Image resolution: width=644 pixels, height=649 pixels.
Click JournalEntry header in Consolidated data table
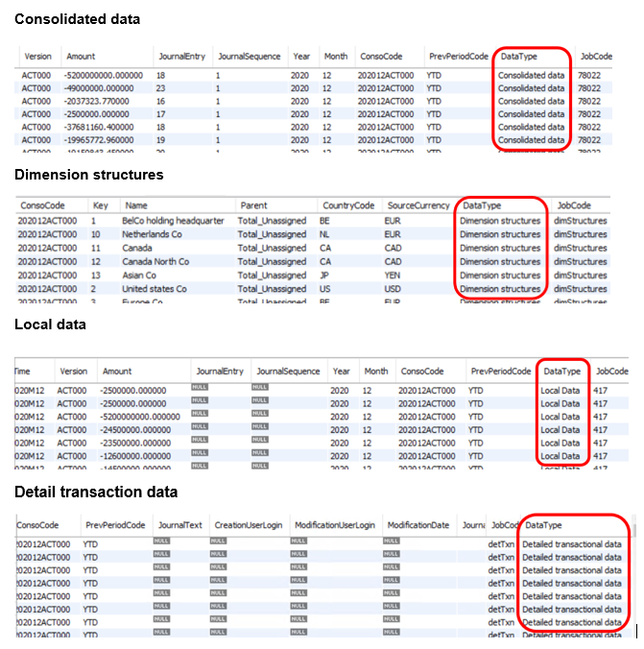182,57
